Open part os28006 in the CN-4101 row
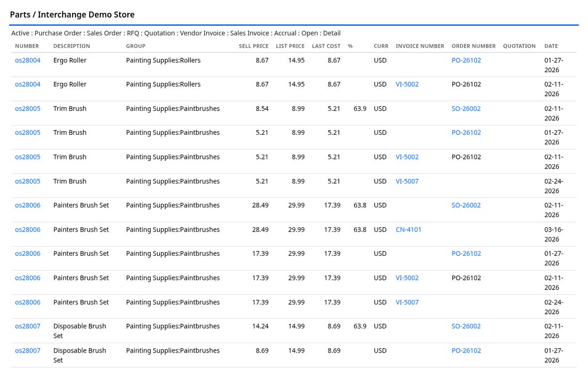Image resolution: width=588 pixels, height=368 pixels. pos(28,230)
